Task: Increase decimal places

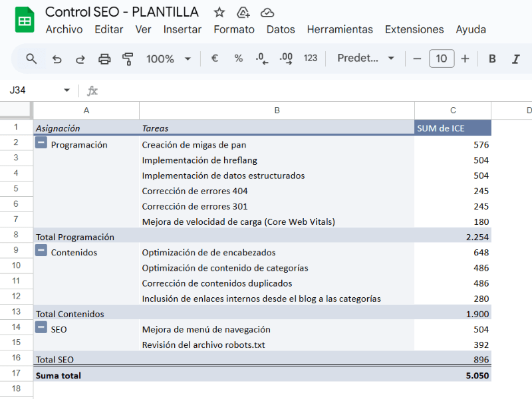Action: coord(286,59)
